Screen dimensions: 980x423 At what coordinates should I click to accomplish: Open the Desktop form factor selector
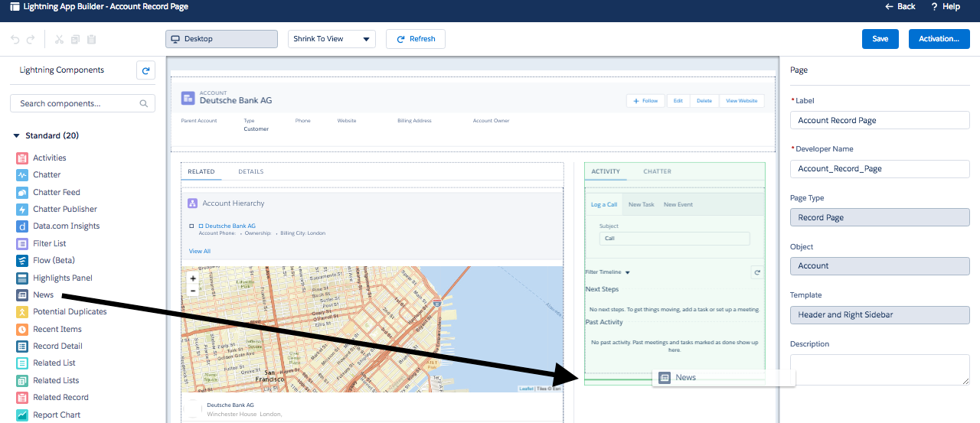pos(222,39)
